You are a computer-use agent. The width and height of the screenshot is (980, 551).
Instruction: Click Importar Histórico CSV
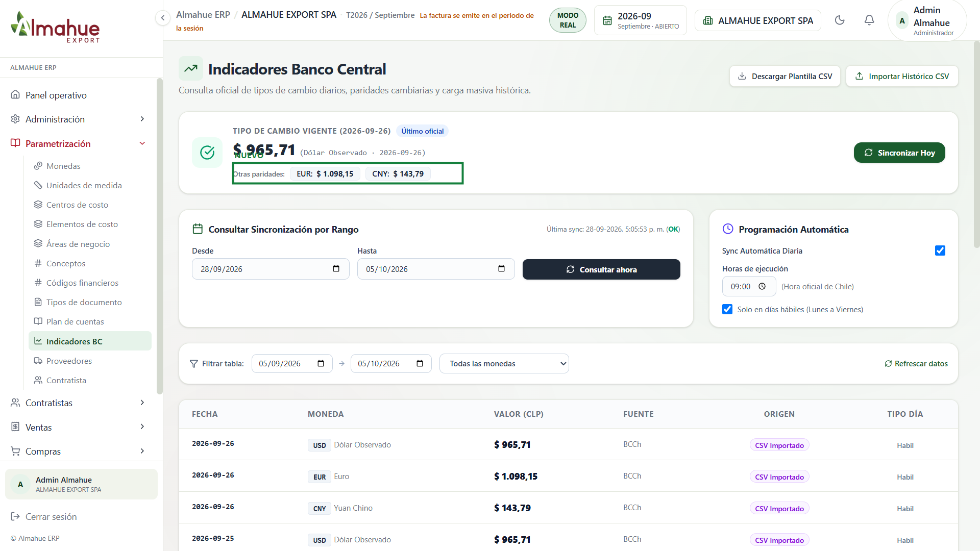click(x=902, y=76)
